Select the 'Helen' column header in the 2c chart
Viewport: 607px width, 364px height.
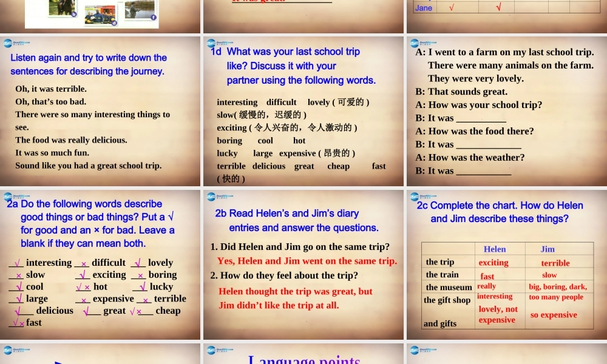(x=495, y=249)
